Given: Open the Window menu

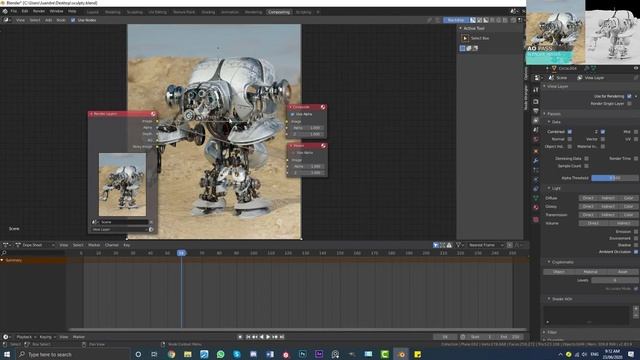Looking at the screenshot, I should point(56,11).
